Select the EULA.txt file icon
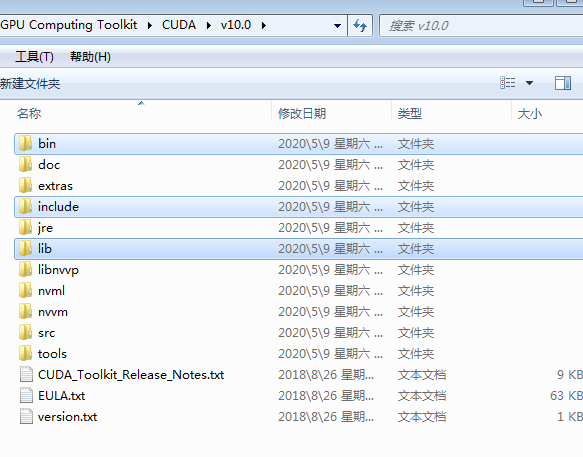The width and height of the screenshot is (583, 457). coord(26,395)
